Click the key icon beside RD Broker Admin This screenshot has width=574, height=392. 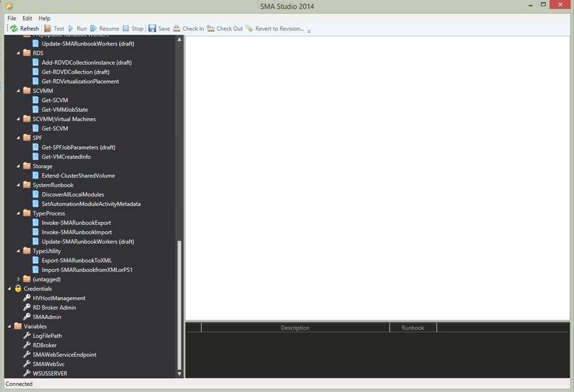click(x=27, y=307)
